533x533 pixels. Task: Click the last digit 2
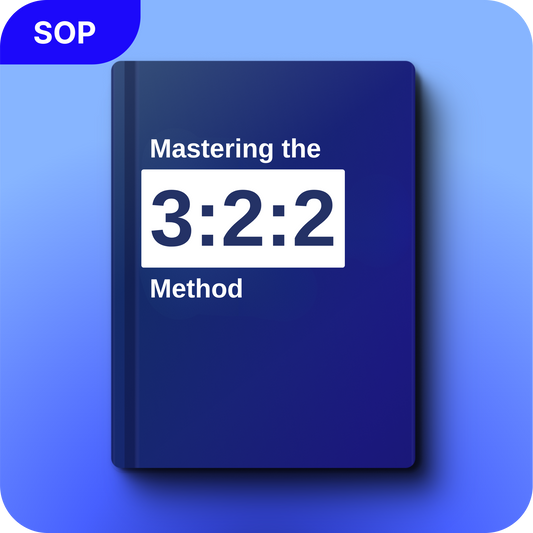click(314, 218)
